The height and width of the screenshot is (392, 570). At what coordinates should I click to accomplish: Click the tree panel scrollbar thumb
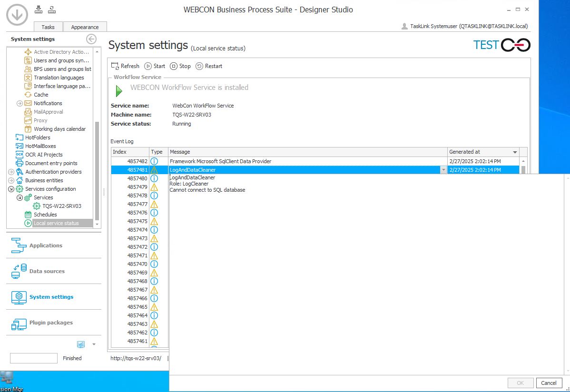coord(97,171)
